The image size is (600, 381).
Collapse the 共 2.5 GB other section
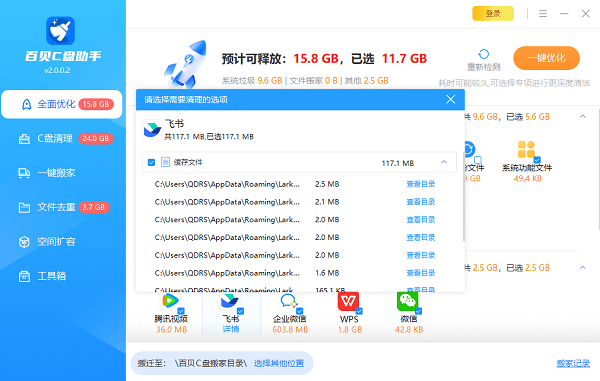[583, 267]
